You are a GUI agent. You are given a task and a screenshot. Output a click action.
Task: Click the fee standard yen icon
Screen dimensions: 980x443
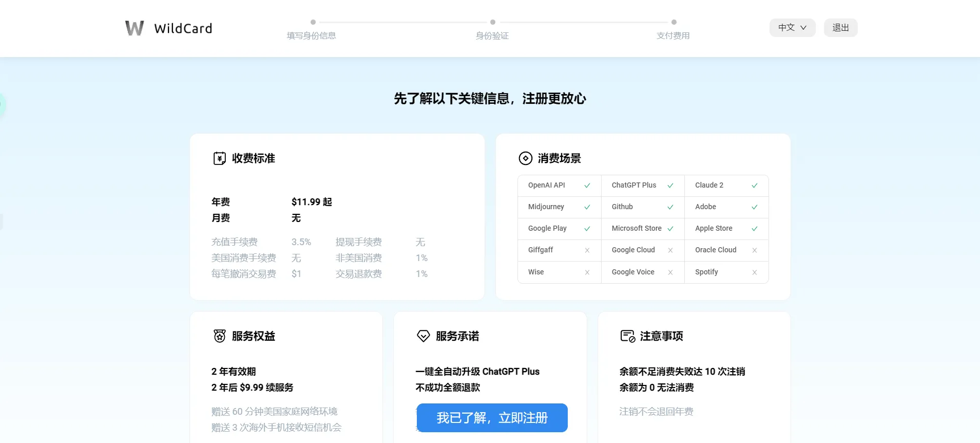(219, 158)
